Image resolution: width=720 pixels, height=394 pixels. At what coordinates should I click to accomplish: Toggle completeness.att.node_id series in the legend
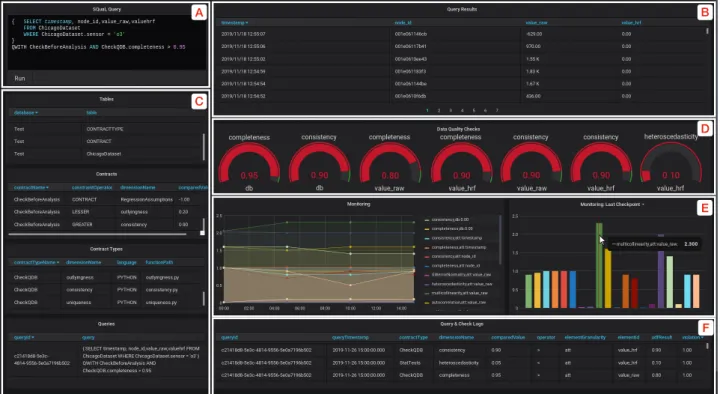point(456,265)
